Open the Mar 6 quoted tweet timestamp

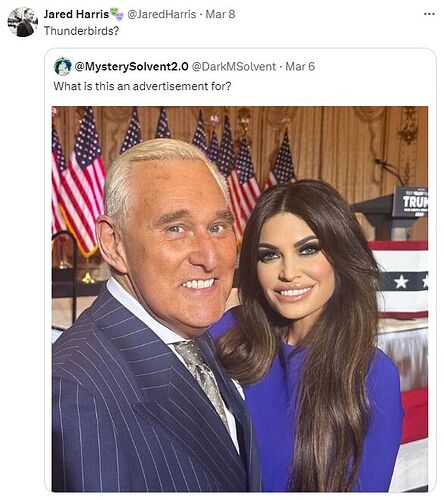pyautogui.click(x=300, y=67)
